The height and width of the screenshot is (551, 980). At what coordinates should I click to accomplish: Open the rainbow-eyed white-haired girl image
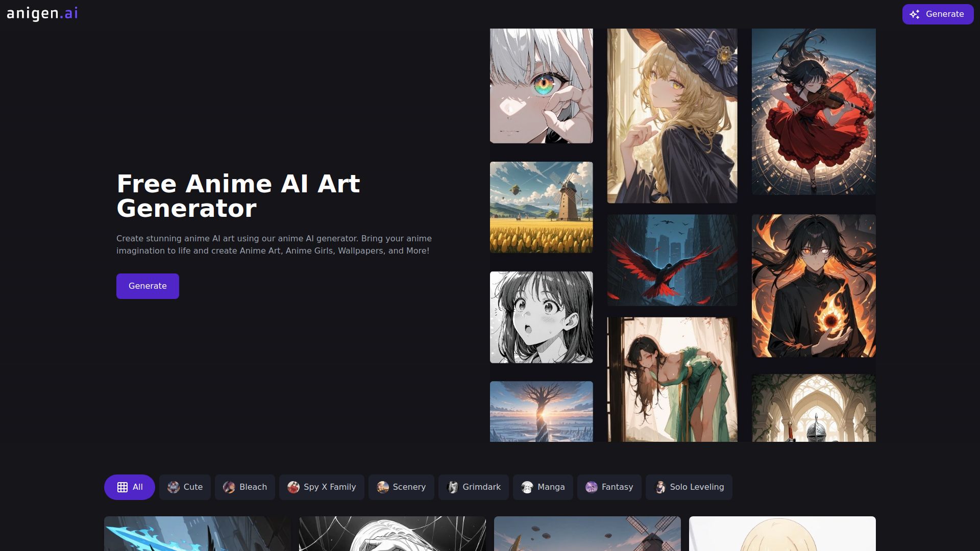[x=541, y=86]
